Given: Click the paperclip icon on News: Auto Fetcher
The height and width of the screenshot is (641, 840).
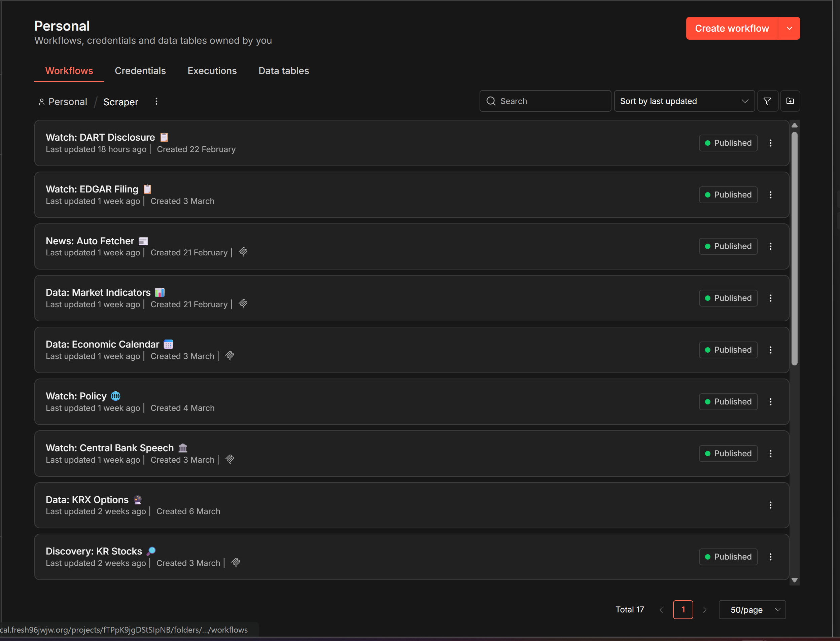Looking at the screenshot, I should (243, 252).
